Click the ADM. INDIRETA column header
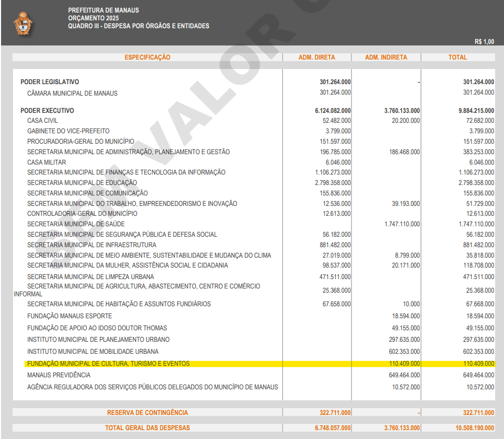Viewport: 504px width, 439px height. (x=386, y=57)
